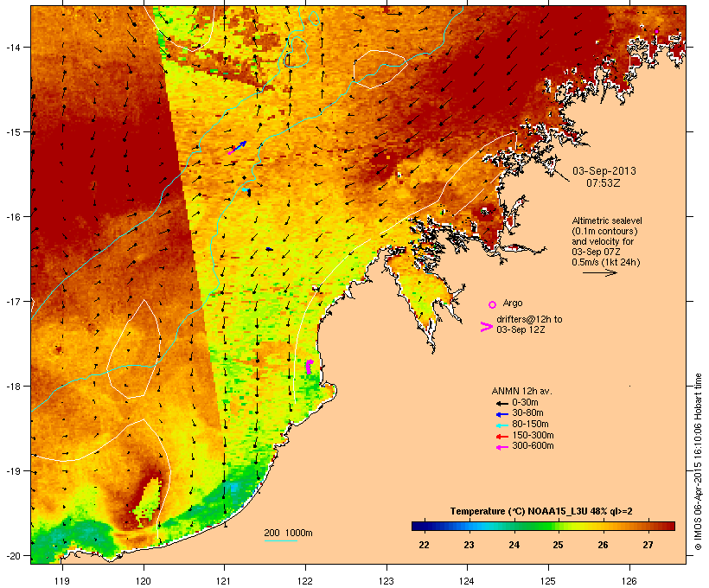Click the colorbar tick label 27

(x=648, y=545)
